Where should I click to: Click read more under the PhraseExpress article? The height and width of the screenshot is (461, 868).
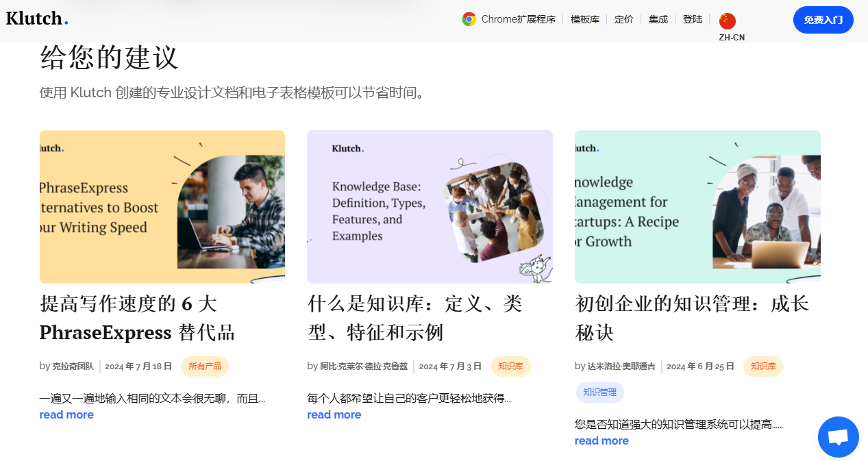(x=66, y=415)
